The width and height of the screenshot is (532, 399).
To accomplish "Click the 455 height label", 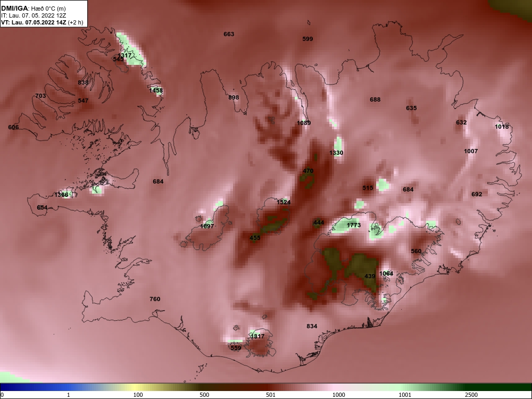I will 255,238.
